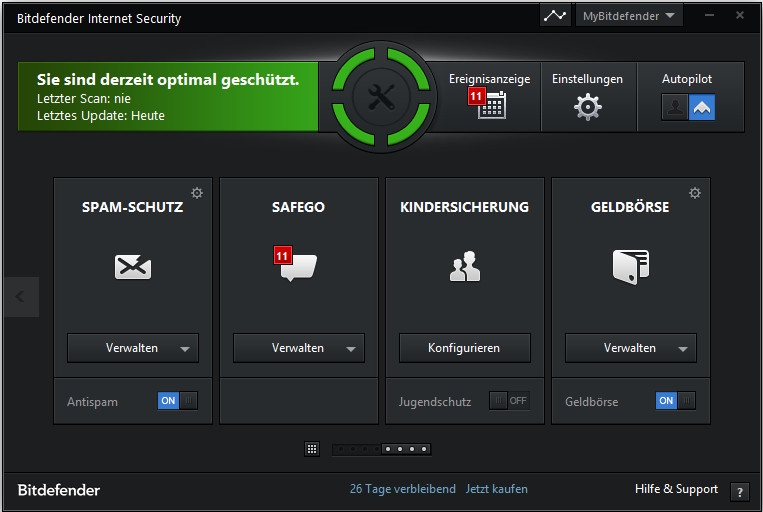
Task: Click the Spam-Schutz envelope icon
Action: coord(133,266)
